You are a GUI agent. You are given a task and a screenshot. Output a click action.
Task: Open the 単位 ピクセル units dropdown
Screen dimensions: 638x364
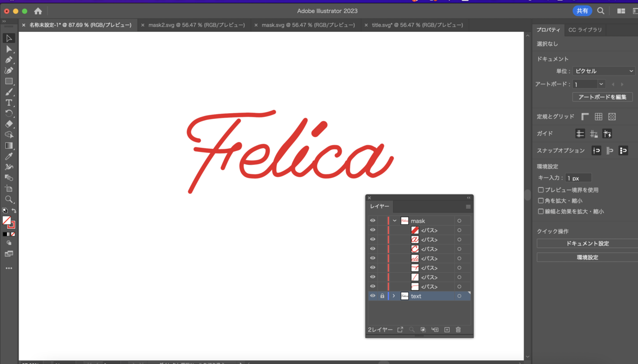coord(604,71)
